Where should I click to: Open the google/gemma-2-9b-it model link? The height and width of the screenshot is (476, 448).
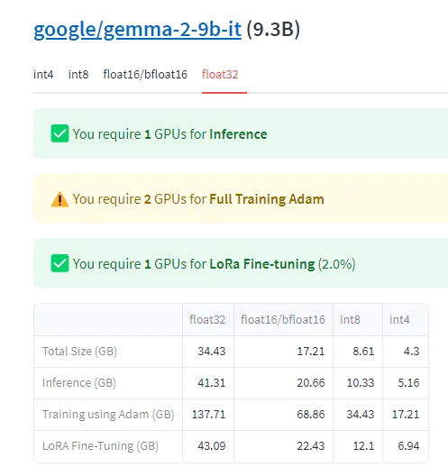click(x=138, y=30)
